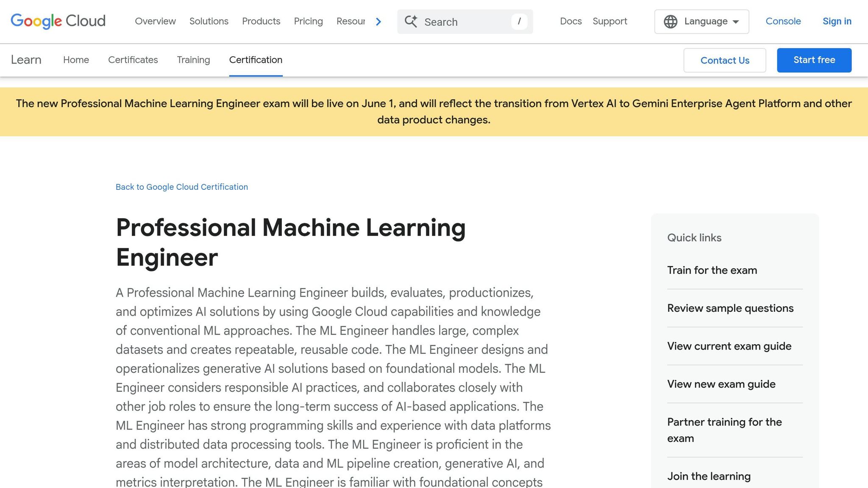Open Partner training for the exam link
This screenshot has width=868, height=488.
725,430
